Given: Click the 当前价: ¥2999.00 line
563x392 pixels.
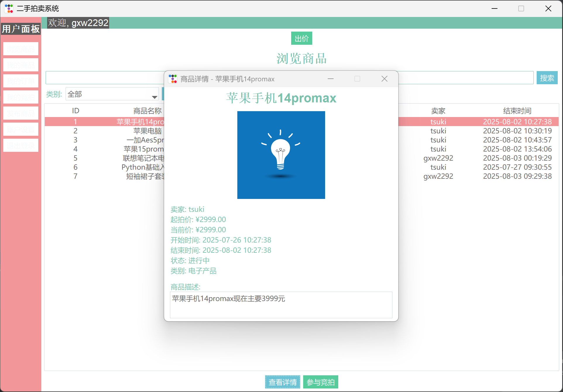Looking at the screenshot, I should (x=198, y=230).
